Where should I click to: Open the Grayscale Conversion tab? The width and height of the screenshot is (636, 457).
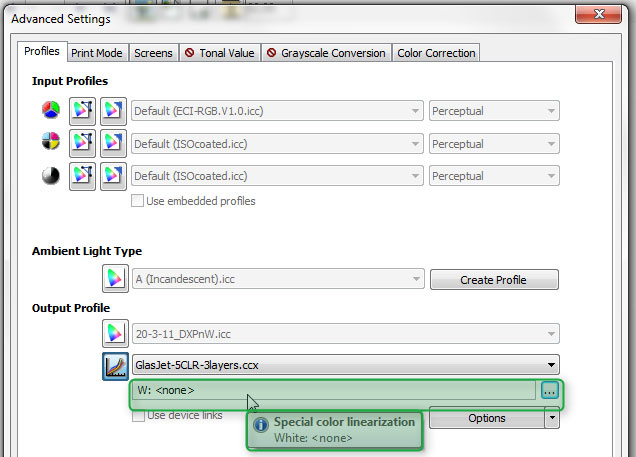(326, 53)
